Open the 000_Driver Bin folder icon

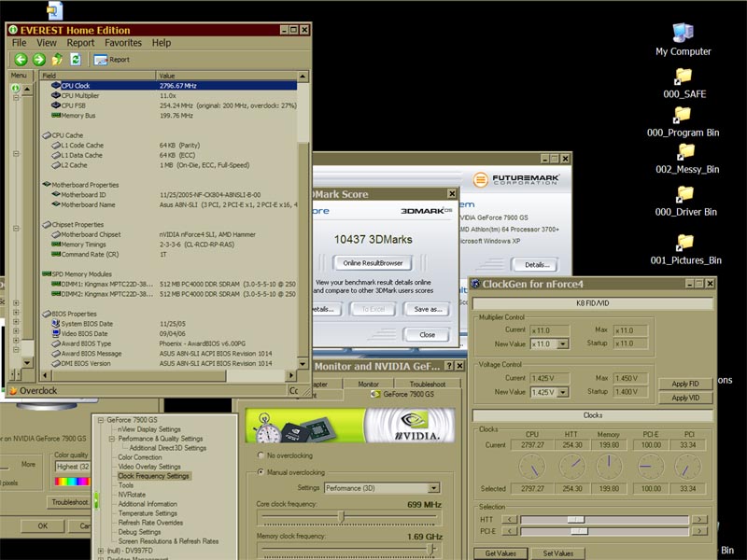tap(684, 195)
